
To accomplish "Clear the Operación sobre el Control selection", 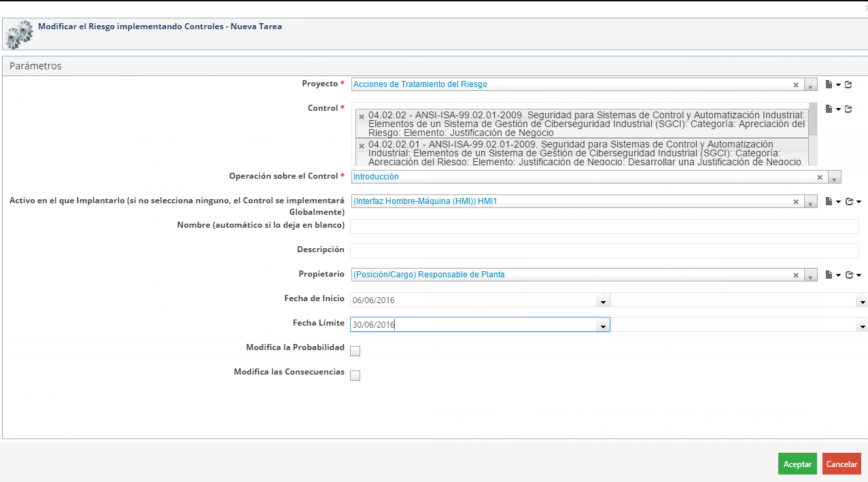I will click(820, 177).
